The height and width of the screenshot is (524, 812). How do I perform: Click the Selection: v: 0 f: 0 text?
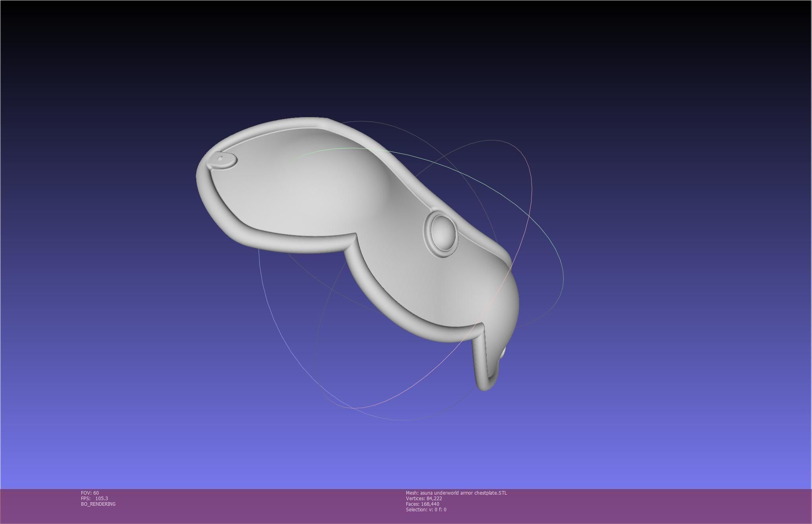point(426,509)
